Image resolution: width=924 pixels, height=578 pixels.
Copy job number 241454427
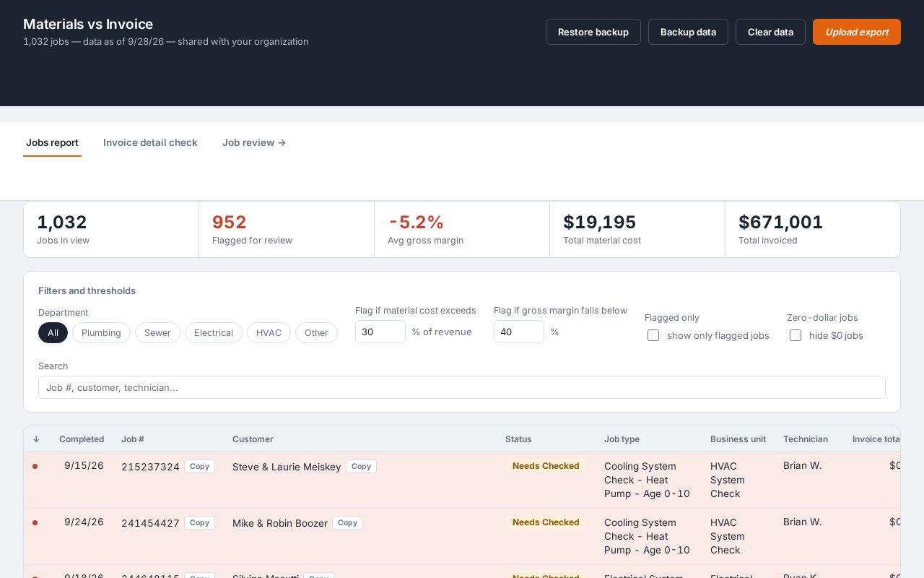199,522
